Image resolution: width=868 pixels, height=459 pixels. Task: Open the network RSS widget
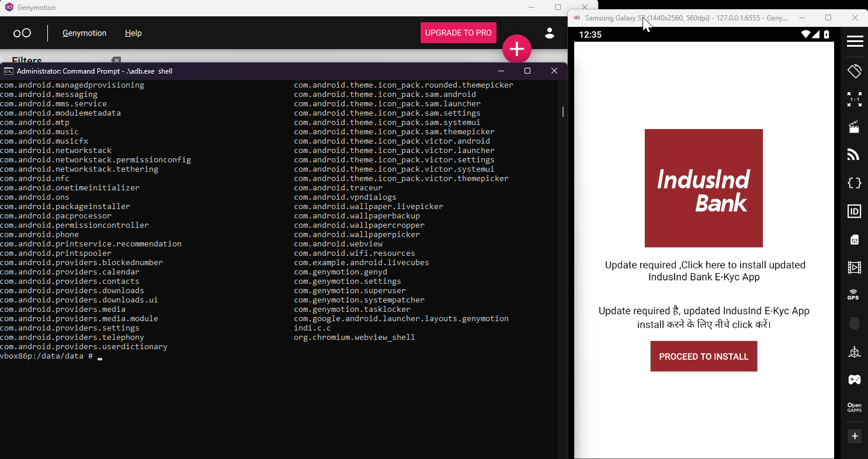tap(855, 155)
